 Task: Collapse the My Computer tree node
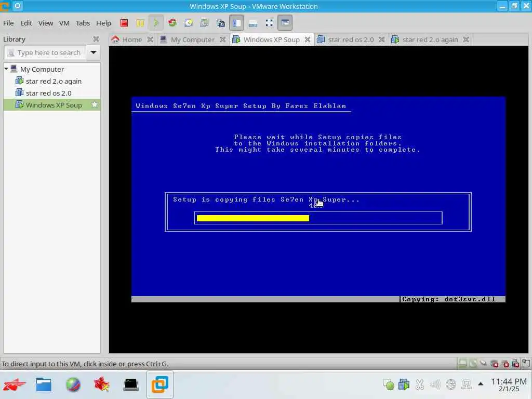6,69
